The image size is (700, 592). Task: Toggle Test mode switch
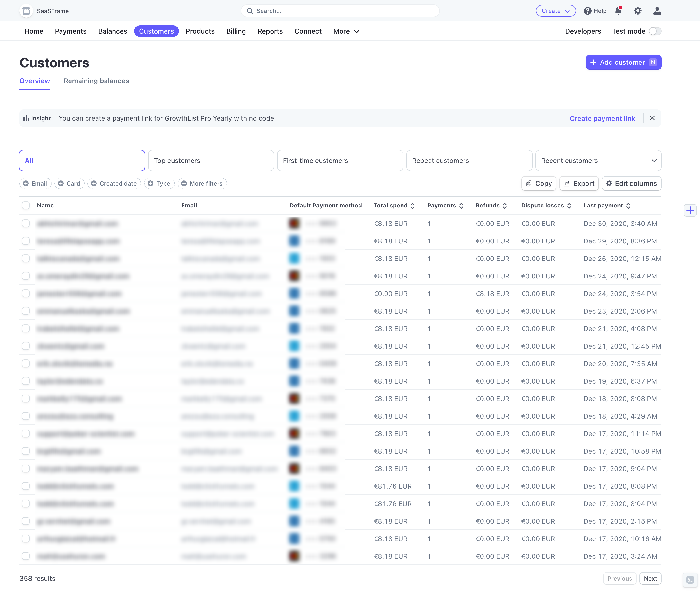click(x=655, y=31)
